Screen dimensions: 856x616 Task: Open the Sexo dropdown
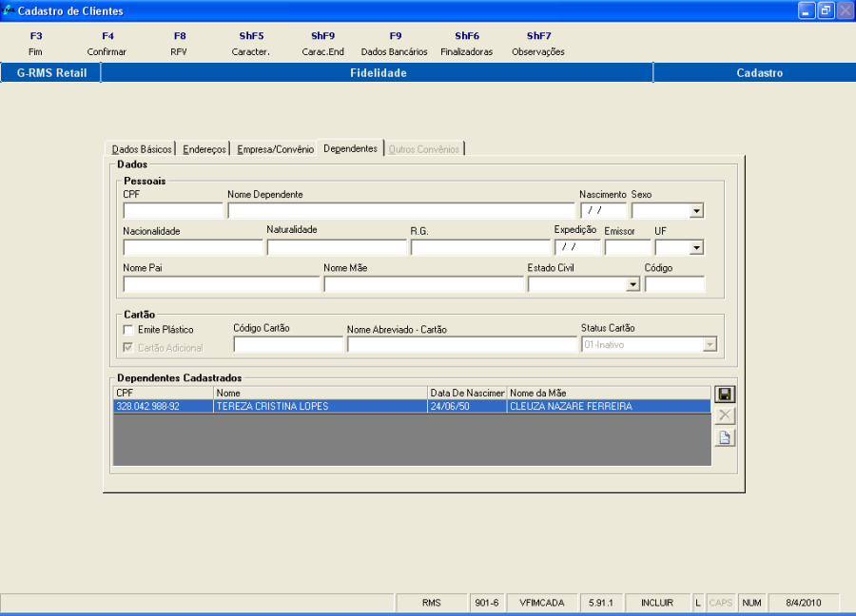696,211
